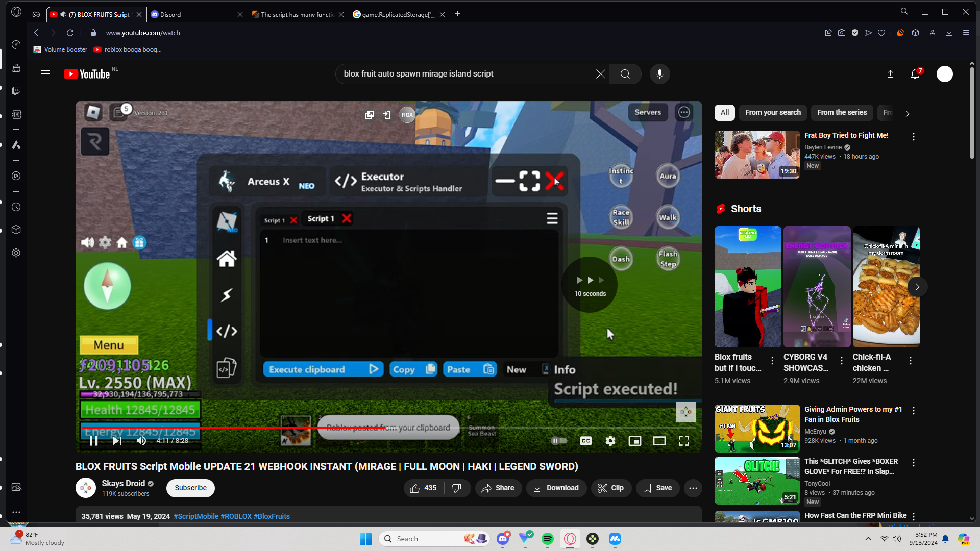980x551 pixels.
Task: Open the #ScriptMobile hashtag link
Action: click(196, 516)
